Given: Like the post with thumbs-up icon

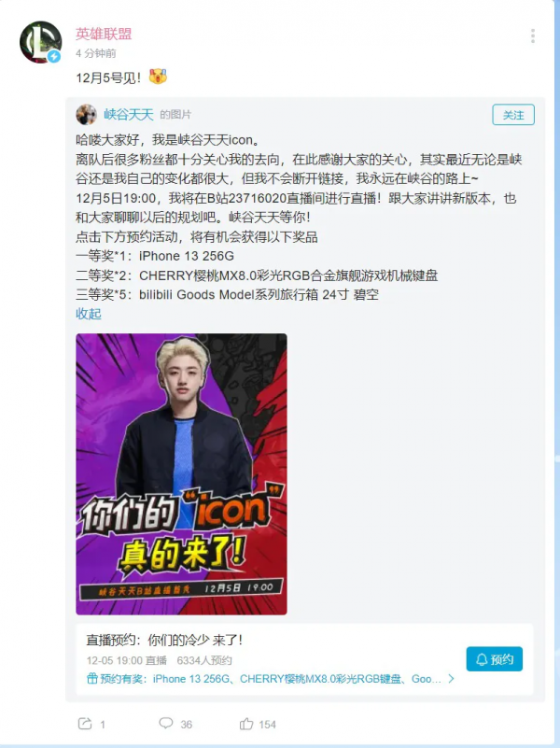Looking at the screenshot, I should [x=245, y=724].
